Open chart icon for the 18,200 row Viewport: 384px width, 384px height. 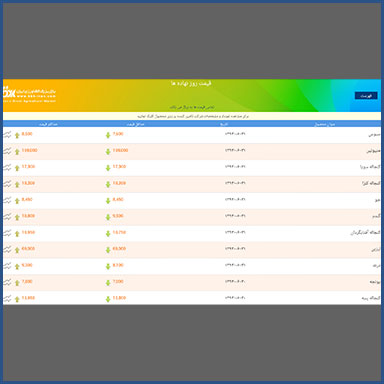(x=7, y=184)
